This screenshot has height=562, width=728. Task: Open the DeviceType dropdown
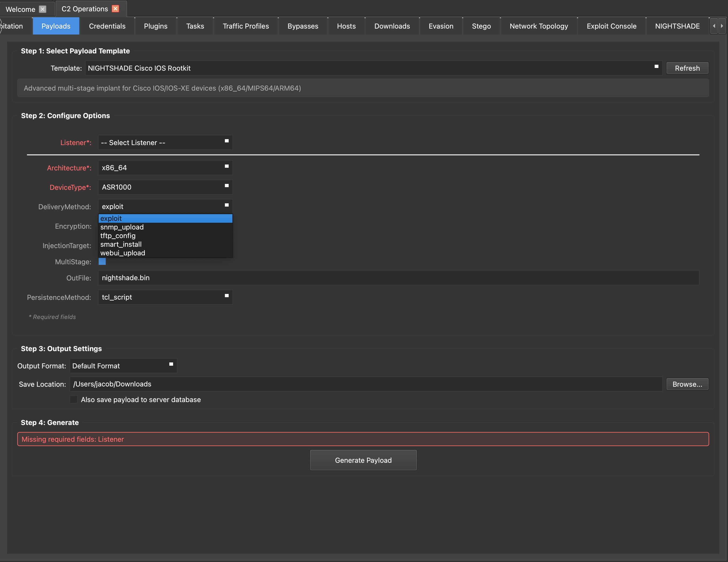coord(165,187)
